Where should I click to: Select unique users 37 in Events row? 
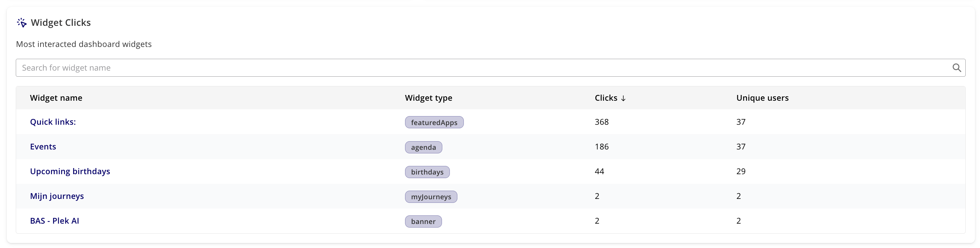coord(741,147)
